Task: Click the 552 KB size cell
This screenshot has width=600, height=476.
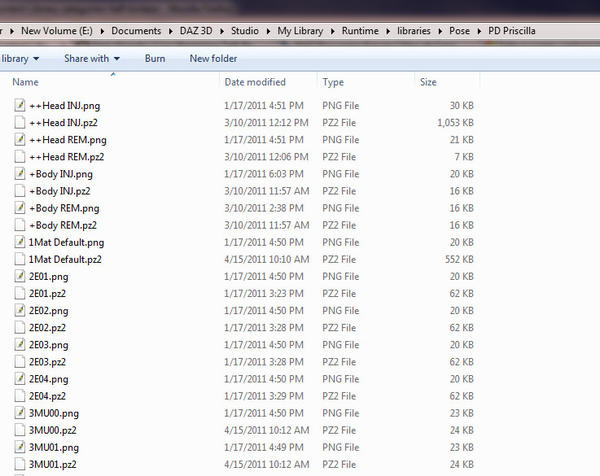Action: tap(459, 259)
